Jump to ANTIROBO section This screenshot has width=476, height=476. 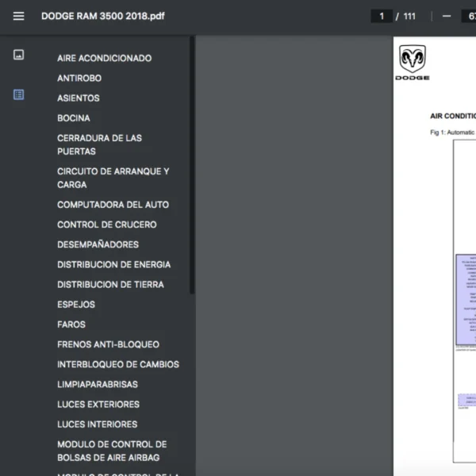pos(79,78)
